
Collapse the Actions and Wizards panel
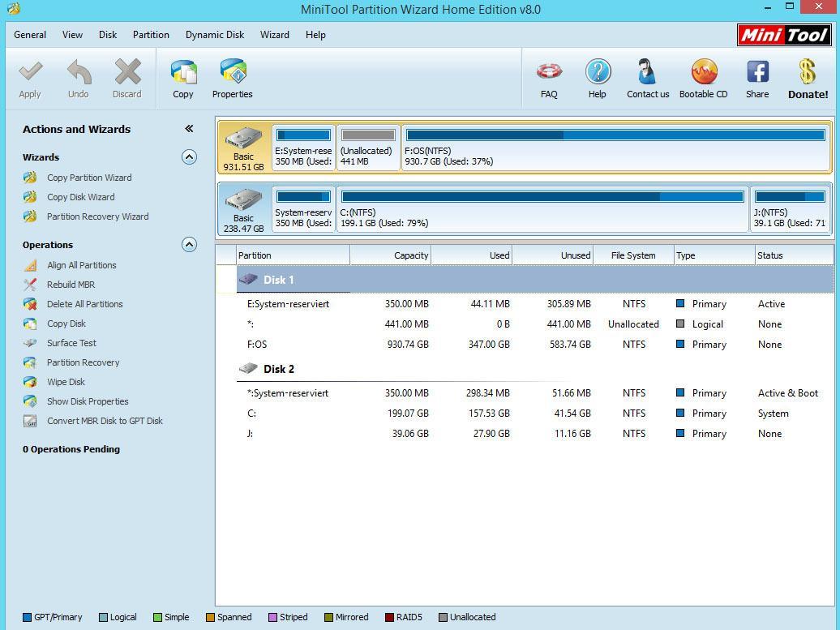point(189,129)
